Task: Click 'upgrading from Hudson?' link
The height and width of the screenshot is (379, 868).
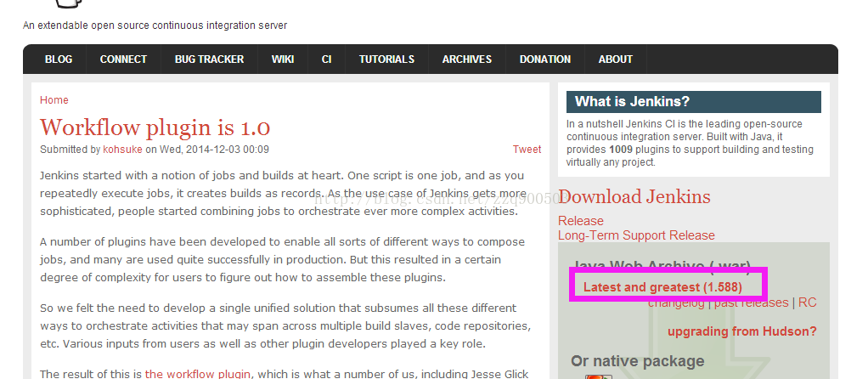Action: point(741,331)
